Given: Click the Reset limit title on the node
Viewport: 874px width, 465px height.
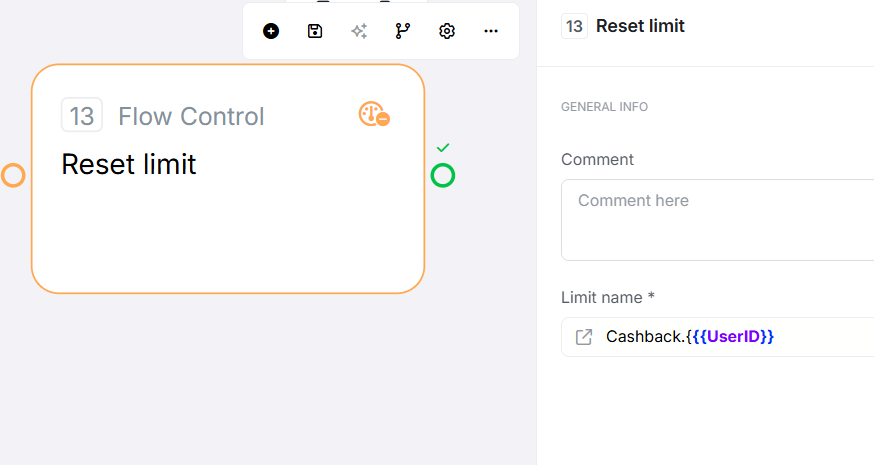Looking at the screenshot, I should 129,164.
